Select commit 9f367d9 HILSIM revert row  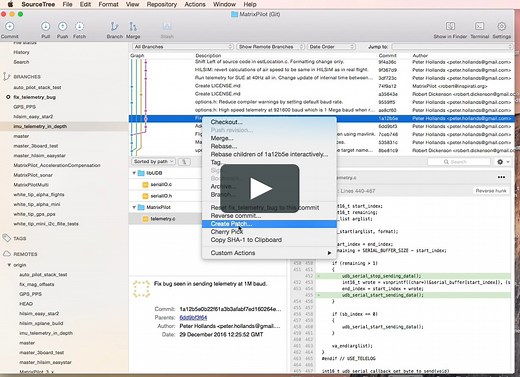click(321, 70)
